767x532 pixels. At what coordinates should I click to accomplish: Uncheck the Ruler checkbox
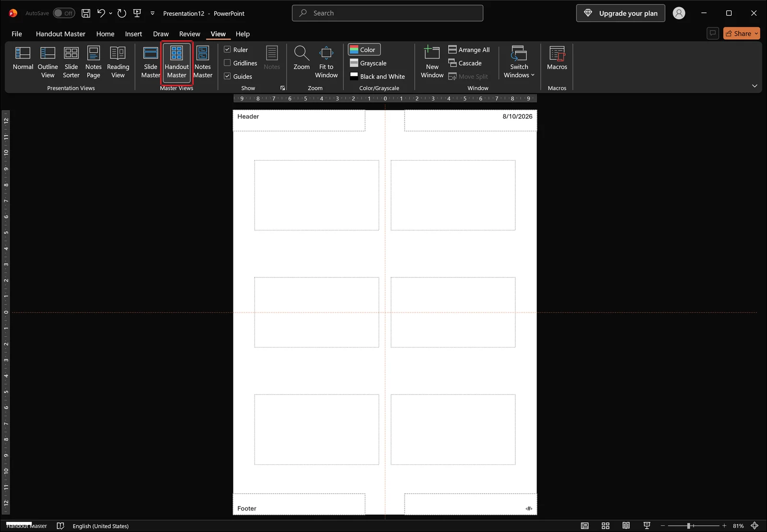(x=227, y=49)
